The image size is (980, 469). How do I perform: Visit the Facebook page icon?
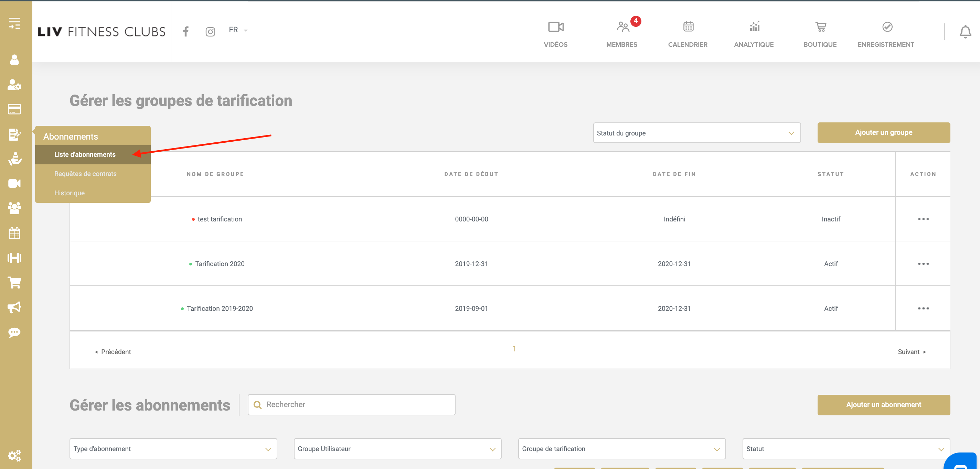[186, 31]
